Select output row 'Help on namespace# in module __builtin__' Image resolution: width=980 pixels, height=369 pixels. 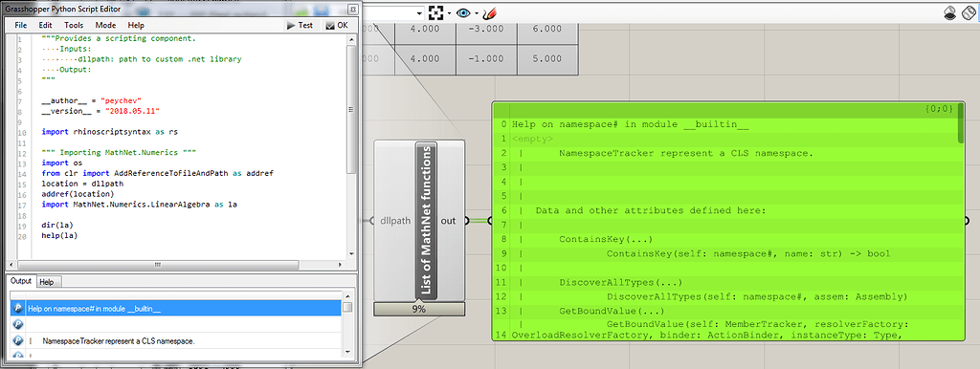pos(176,309)
